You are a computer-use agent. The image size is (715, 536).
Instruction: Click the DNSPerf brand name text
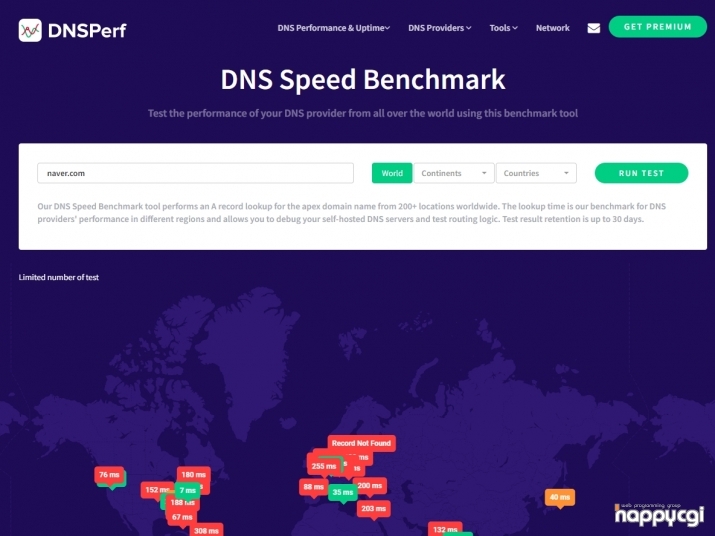tap(87, 31)
